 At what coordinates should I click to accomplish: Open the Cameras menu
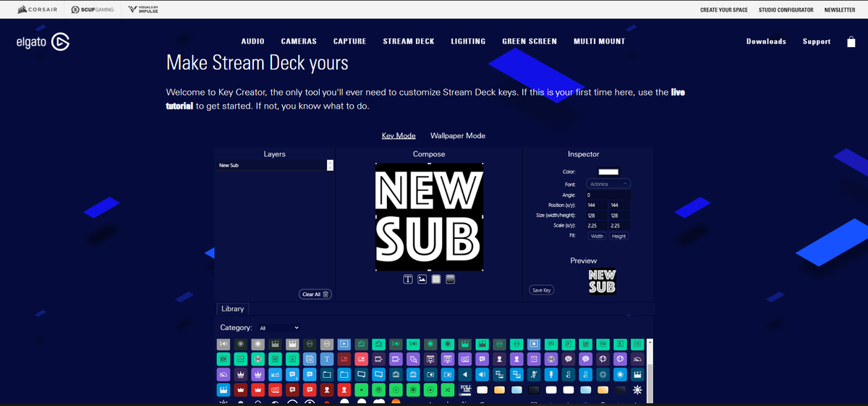tap(299, 41)
